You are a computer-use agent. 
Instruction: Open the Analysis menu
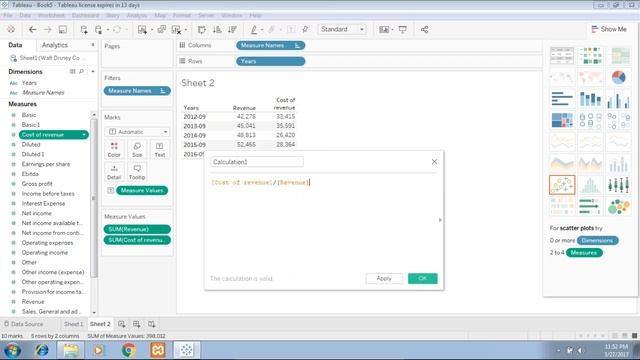137,15
